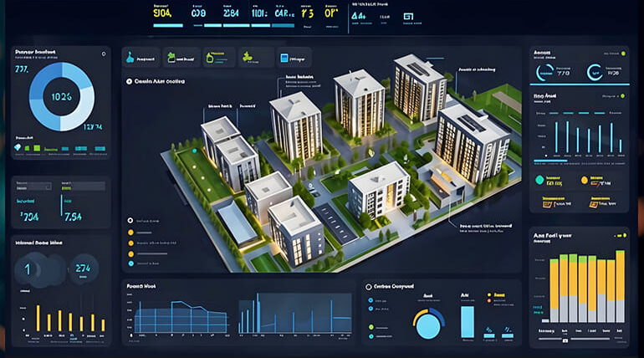Screen dimensions: 644x358
Task: Click the tall vertical blue bar in Carbon panel
Action: [467, 322]
